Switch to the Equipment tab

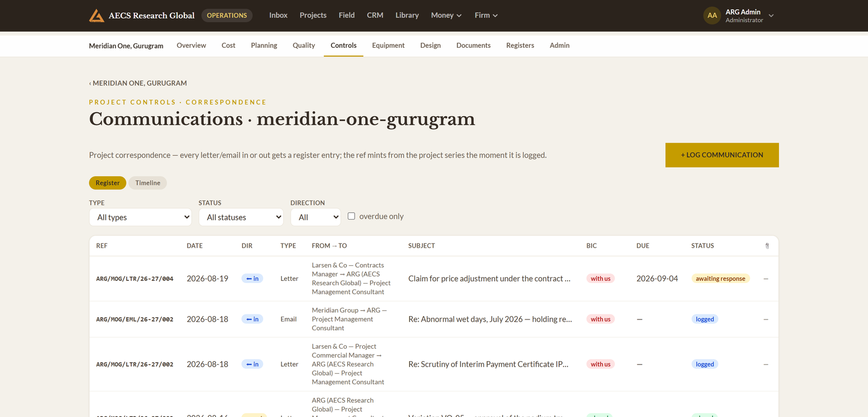(x=388, y=46)
